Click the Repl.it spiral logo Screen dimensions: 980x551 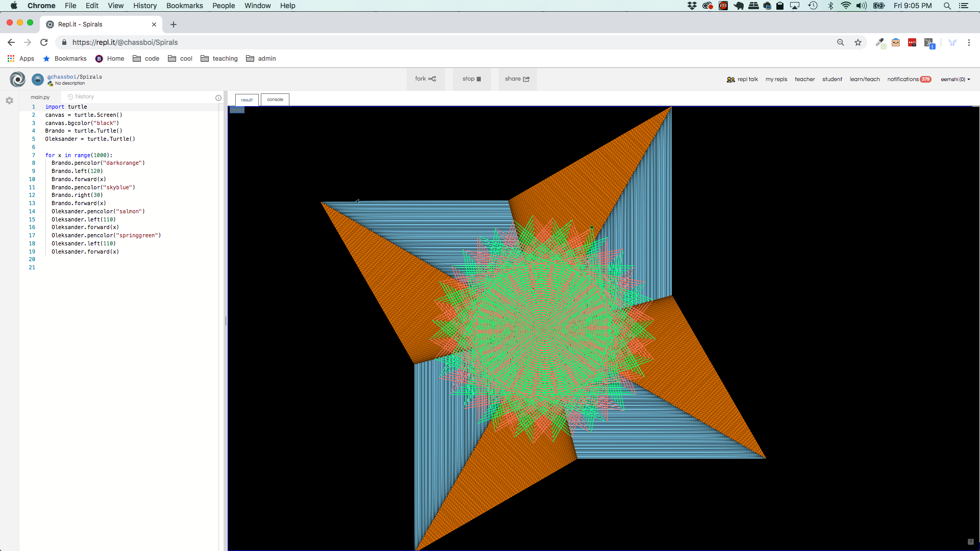coord(17,79)
